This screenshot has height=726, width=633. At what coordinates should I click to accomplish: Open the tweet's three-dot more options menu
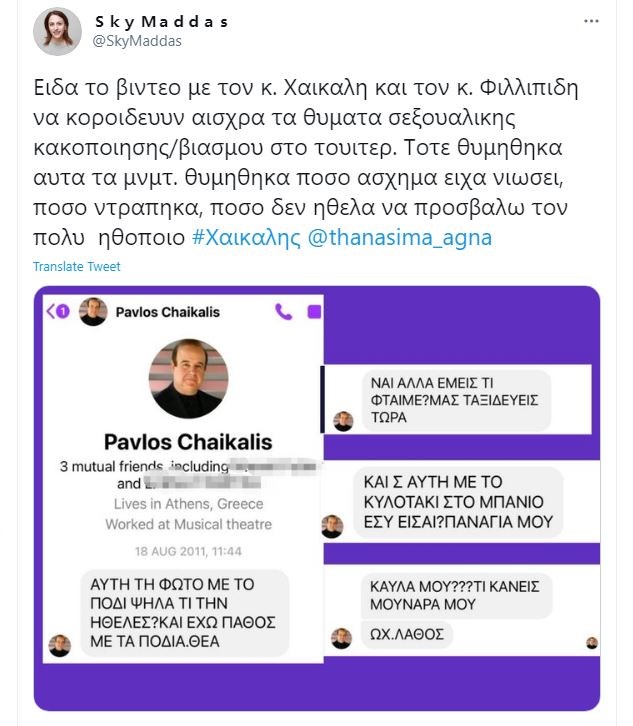tap(591, 21)
